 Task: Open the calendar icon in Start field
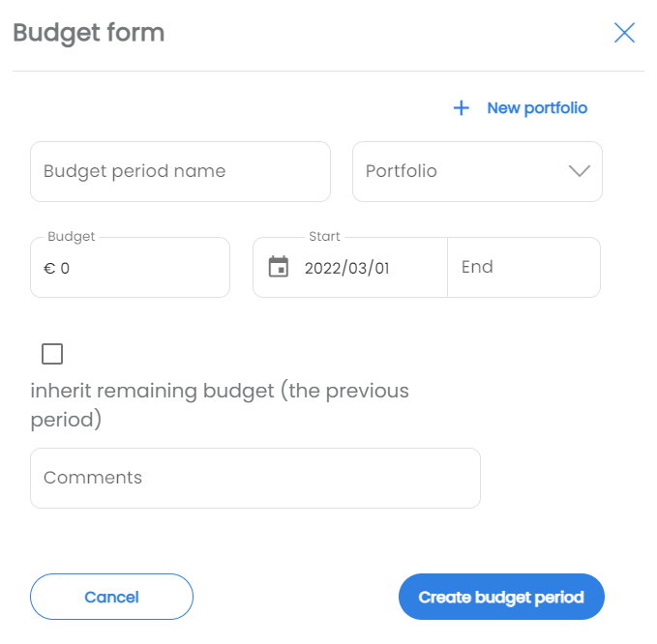[279, 267]
